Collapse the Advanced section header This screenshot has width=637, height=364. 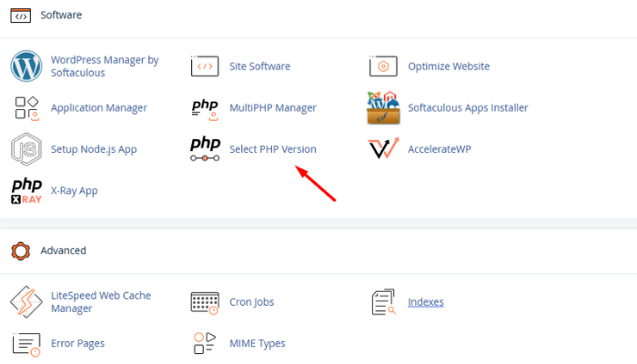63,250
